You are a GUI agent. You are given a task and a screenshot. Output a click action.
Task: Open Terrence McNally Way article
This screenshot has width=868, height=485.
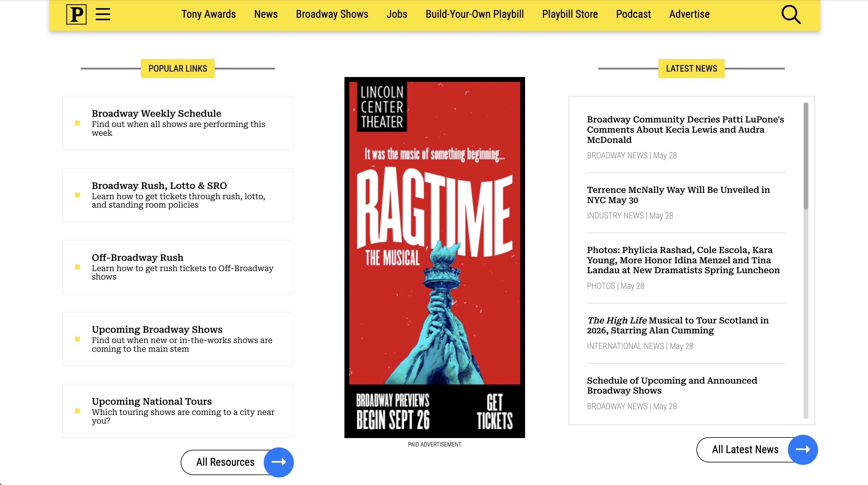(x=678, y=195)
